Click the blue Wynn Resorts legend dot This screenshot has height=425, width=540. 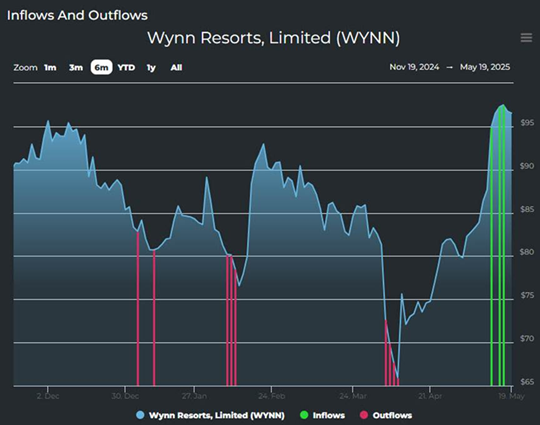click(140, 415)
